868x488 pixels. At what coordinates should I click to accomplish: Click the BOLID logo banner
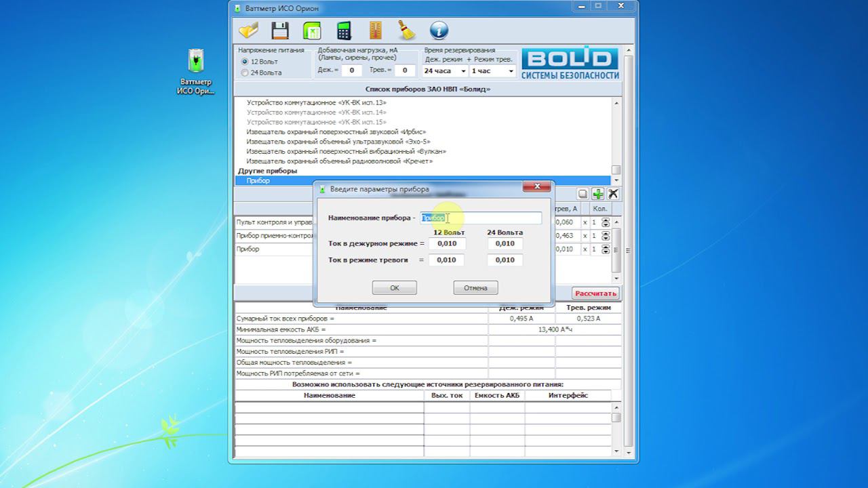(570, 64)
